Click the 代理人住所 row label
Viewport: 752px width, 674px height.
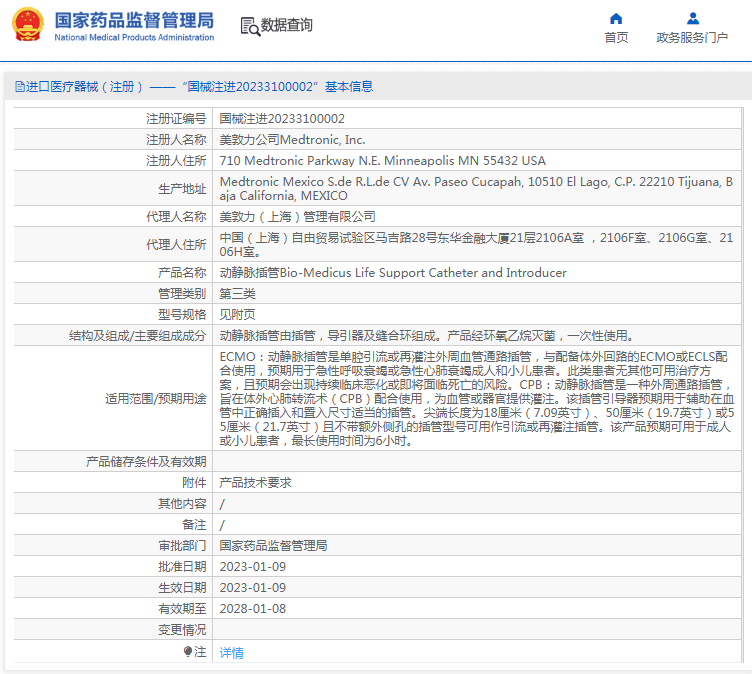pos(176,245)
